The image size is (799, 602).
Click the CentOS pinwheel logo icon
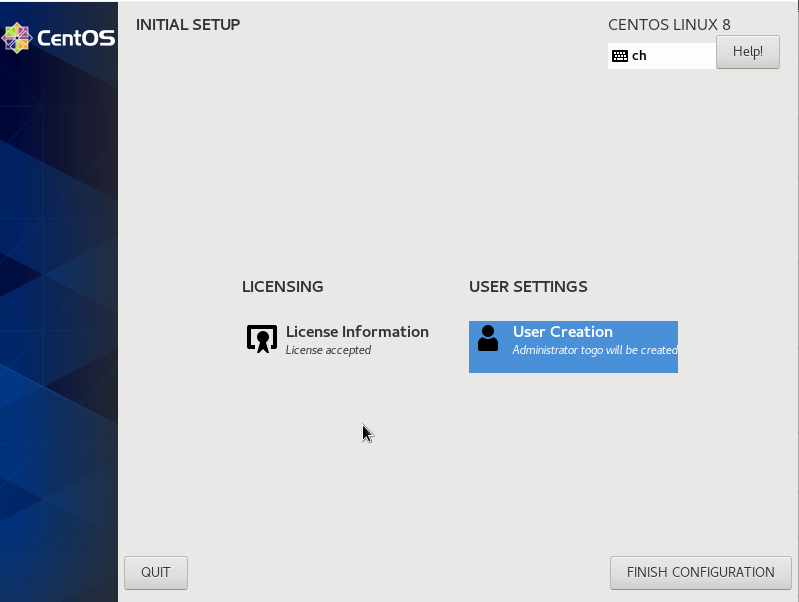tap(17, 38)
